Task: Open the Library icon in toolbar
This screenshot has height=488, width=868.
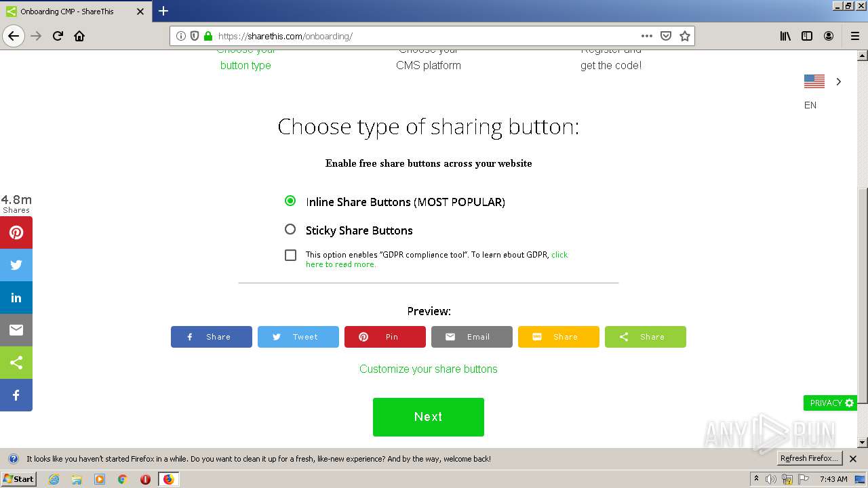Action: [x=785, y=36]
